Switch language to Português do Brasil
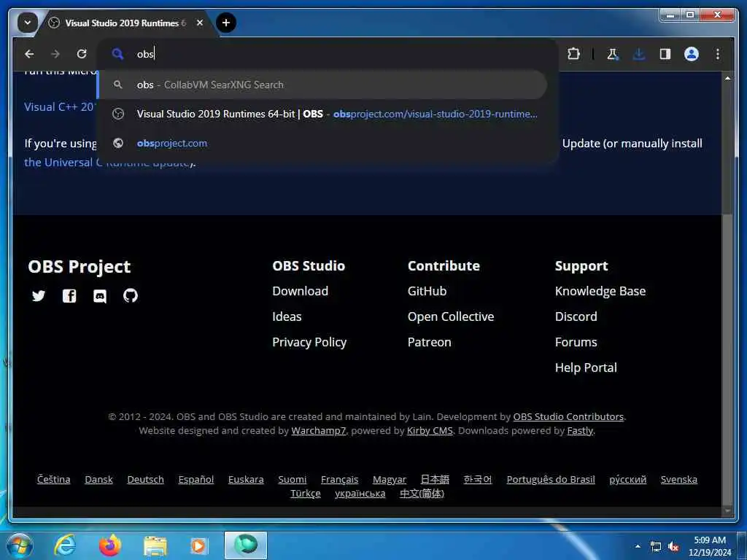Viewport: 747px width, 560px height. pos(551,480)
